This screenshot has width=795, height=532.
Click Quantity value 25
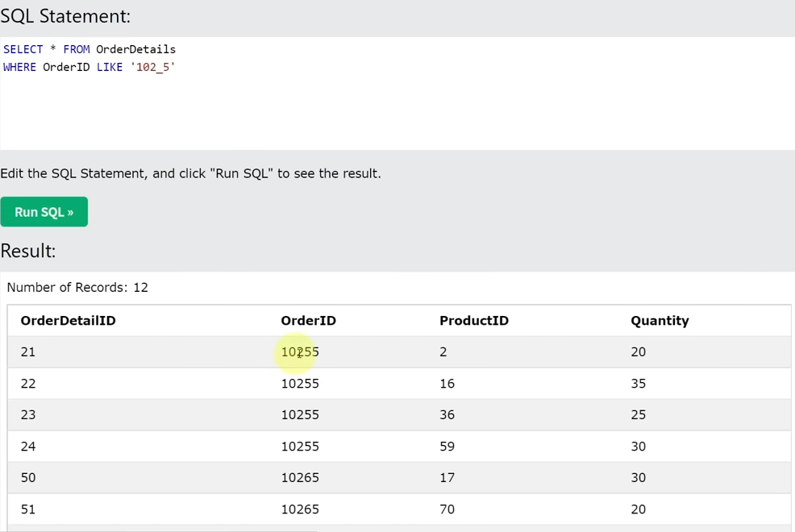point(639,415)
